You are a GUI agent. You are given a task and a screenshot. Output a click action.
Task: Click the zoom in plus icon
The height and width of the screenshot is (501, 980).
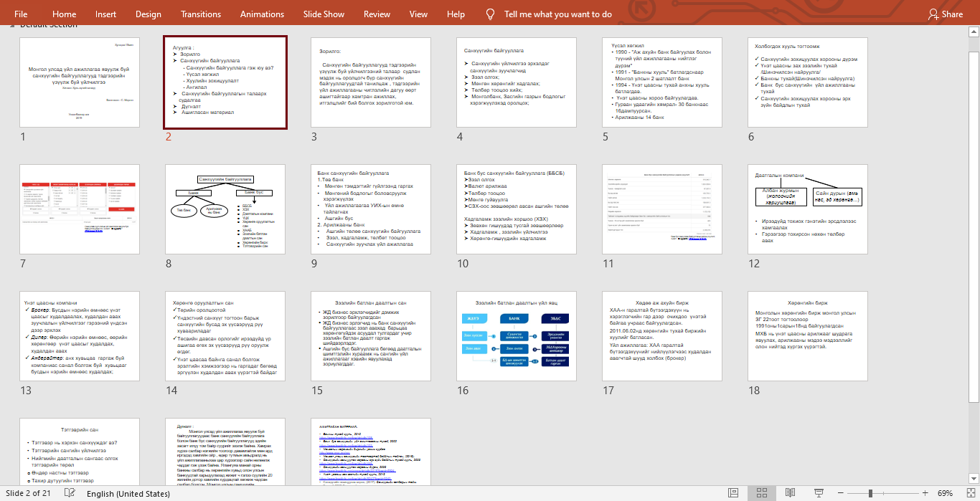[926, 493]
